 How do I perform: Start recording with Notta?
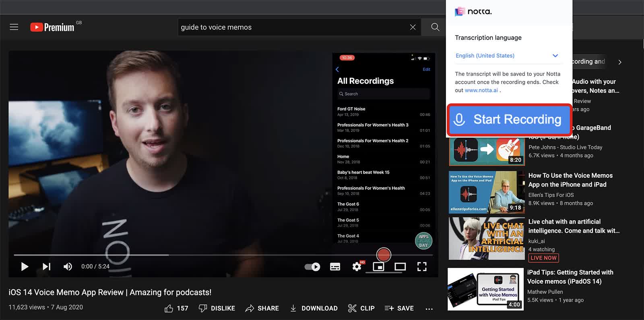tap(509, 119)
